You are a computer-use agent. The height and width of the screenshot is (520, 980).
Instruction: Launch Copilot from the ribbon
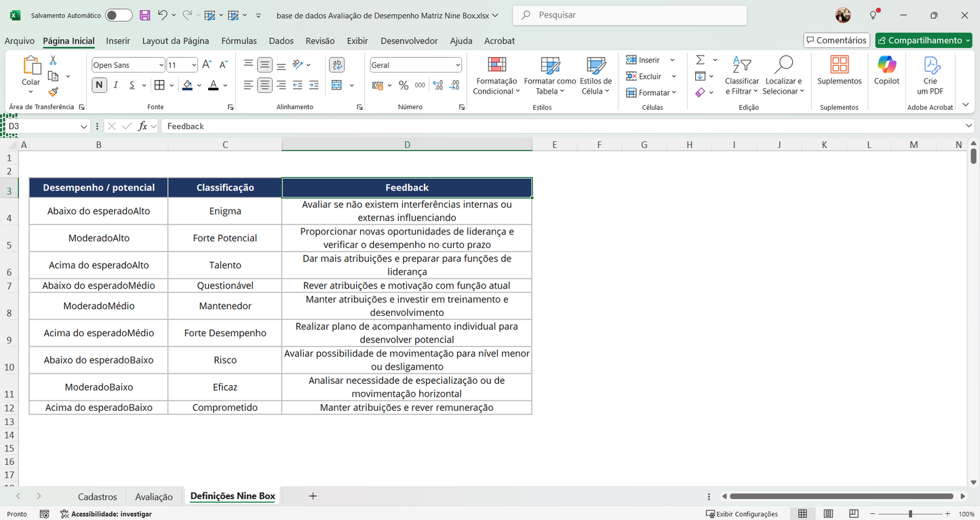coord(886,71)
